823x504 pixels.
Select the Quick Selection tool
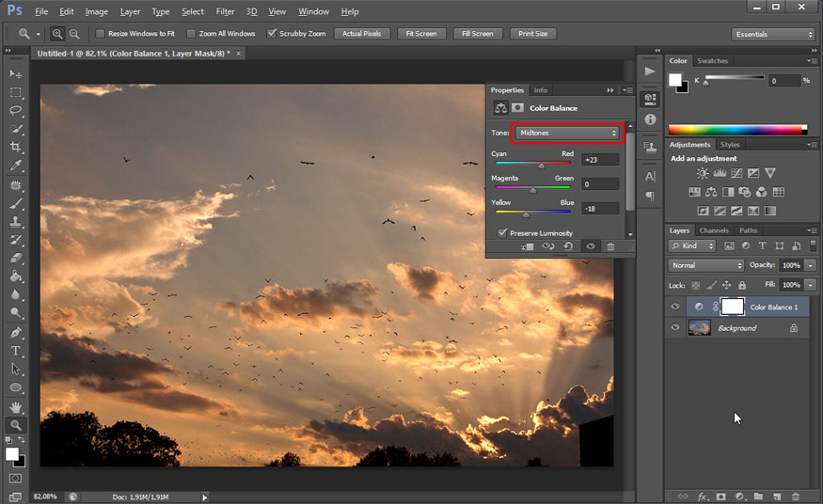tap(16, 129)
